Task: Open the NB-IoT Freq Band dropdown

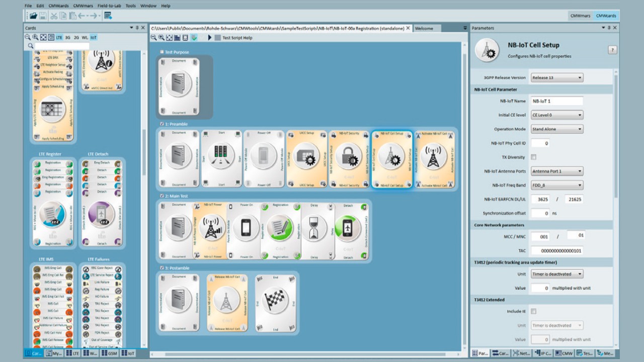Action: click(557, 185)
